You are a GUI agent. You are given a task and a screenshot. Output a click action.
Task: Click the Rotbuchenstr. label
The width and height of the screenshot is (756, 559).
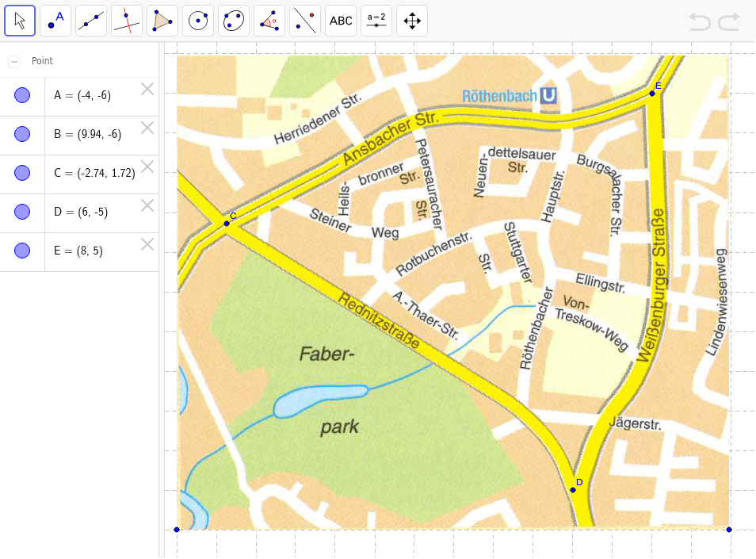pyautogui.click(x=433, y=255)
